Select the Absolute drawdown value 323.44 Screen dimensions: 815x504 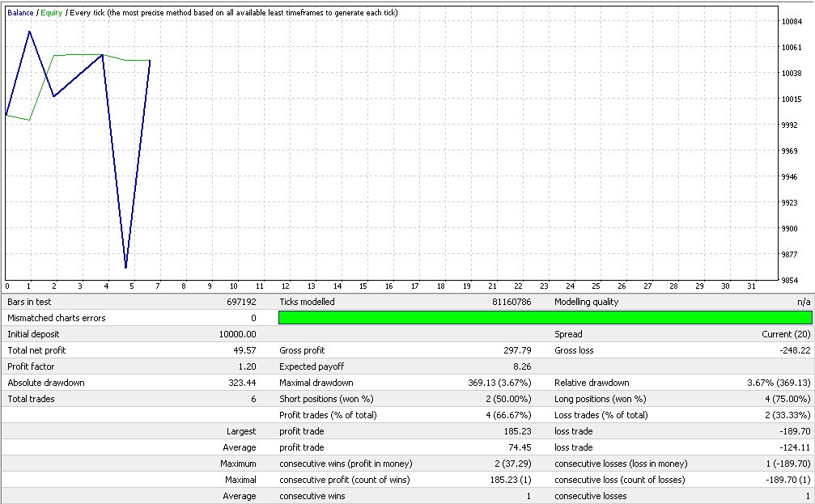pos(242,383)
